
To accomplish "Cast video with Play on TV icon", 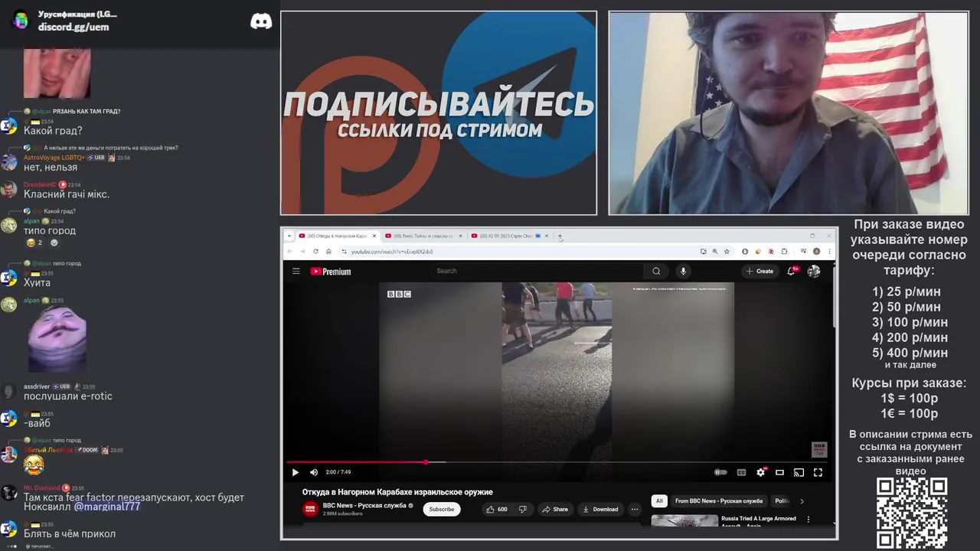I will pyautogui.click(x=799, y=472).
